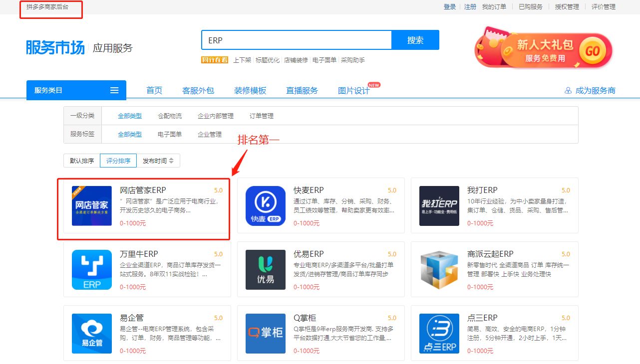Sort results by 发布时间
The width and height of the screenshot is (640, 364).
coord(158,161)
